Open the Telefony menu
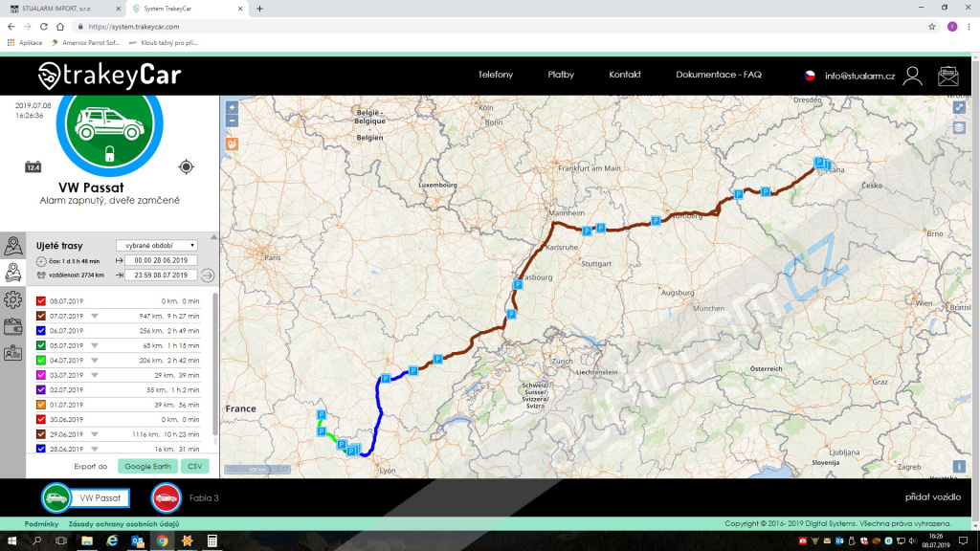Viewport: 980px width, 551px height. 496,75
